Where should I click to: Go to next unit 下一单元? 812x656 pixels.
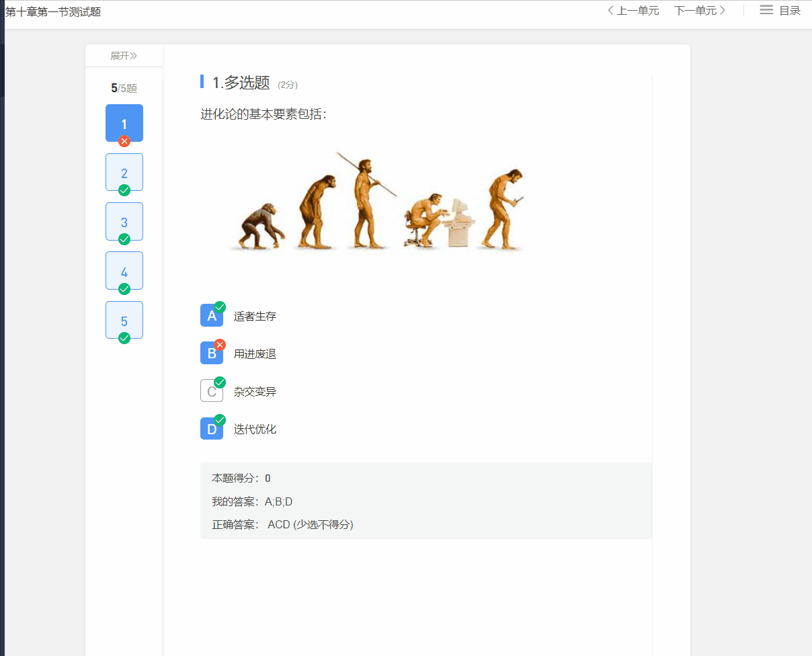[x=700, y=11]
